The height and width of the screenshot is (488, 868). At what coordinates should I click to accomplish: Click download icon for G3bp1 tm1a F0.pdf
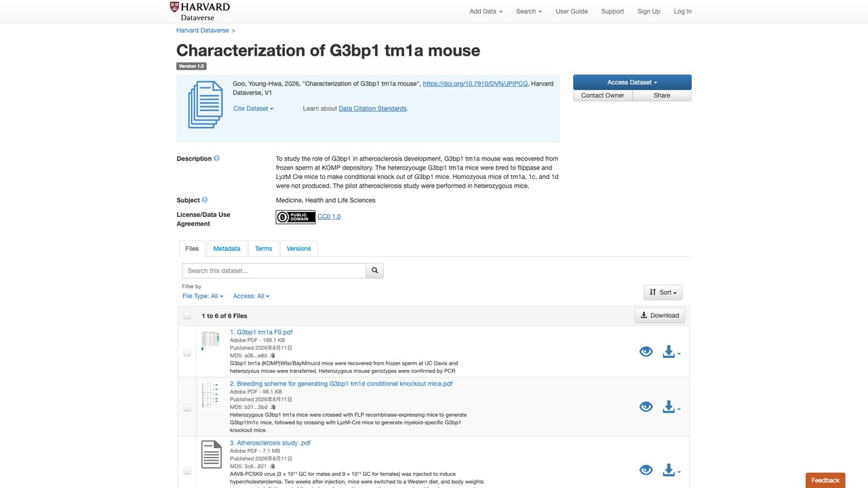(671, 352)
